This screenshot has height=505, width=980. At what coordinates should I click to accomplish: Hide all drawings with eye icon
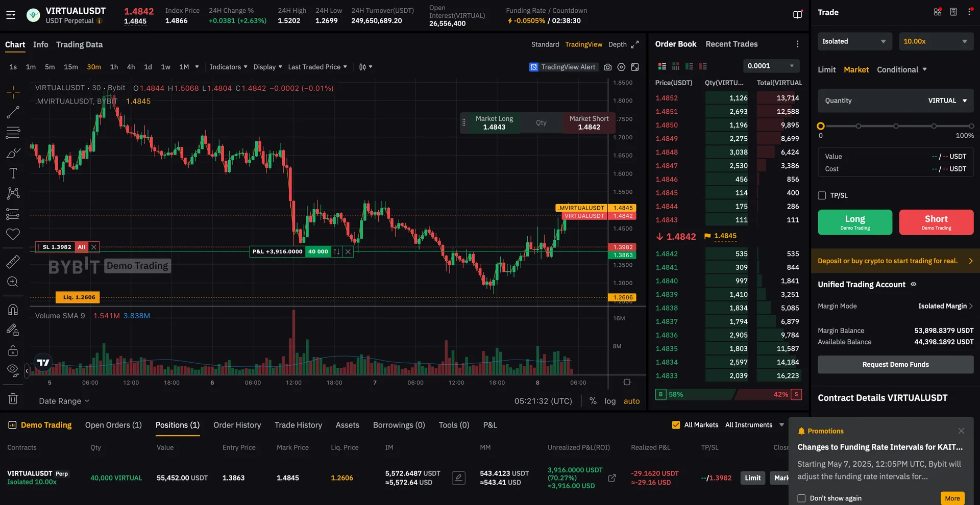(13, 369)
